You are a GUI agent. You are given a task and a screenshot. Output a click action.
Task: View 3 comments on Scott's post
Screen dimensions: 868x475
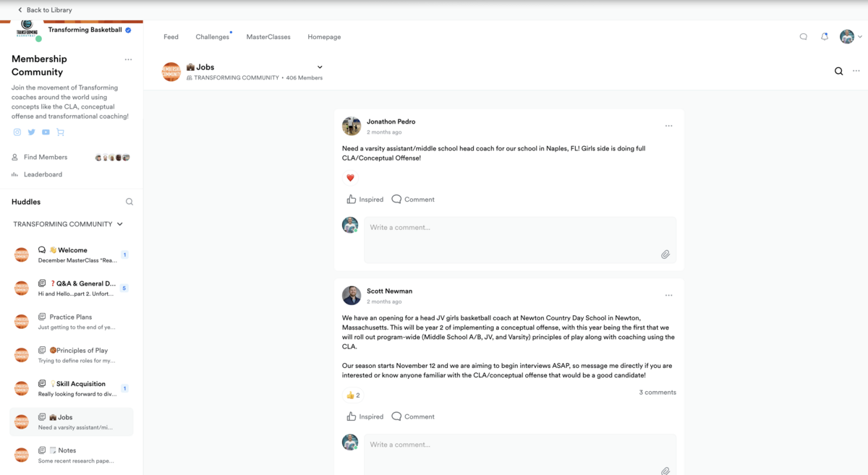click(657, 393)
